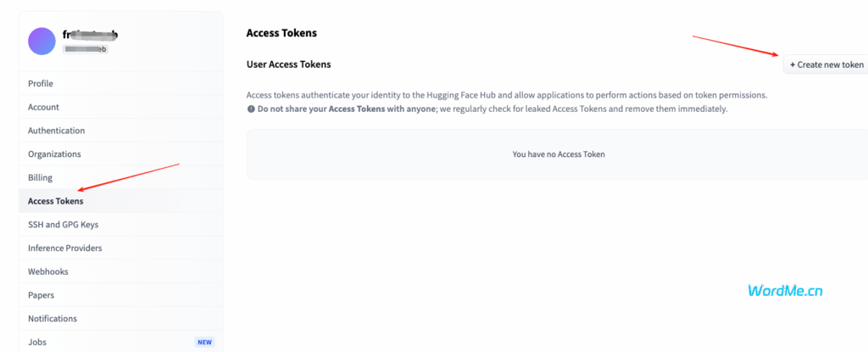This screenshot has height=352, width=868.
Task: Open the Profile settings page
Action: click(120, 84)
